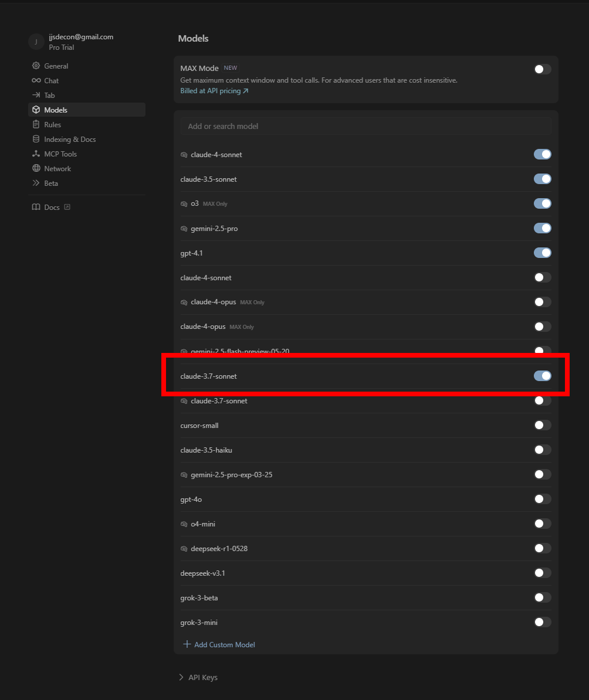Enable thinking claude-4-opus toggle with brain icon
Image resolution: width=589 pixels, height=700 pixels.
[543, 302]
